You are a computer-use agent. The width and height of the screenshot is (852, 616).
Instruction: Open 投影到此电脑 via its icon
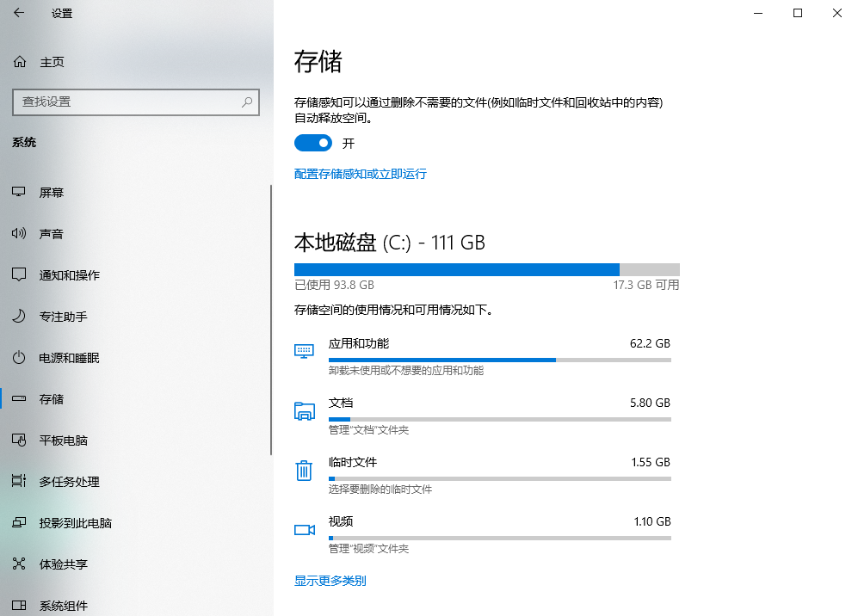(18, 522)
